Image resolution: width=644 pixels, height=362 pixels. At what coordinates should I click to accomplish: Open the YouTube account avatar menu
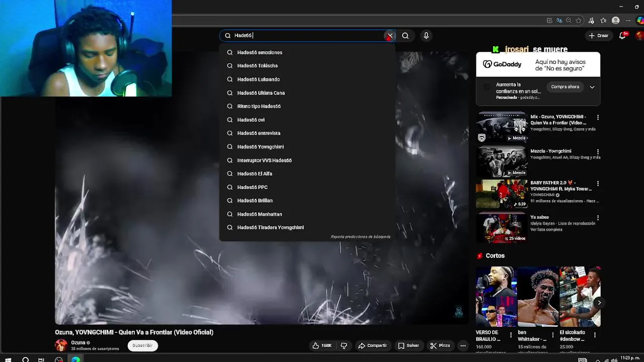(639, 36)
